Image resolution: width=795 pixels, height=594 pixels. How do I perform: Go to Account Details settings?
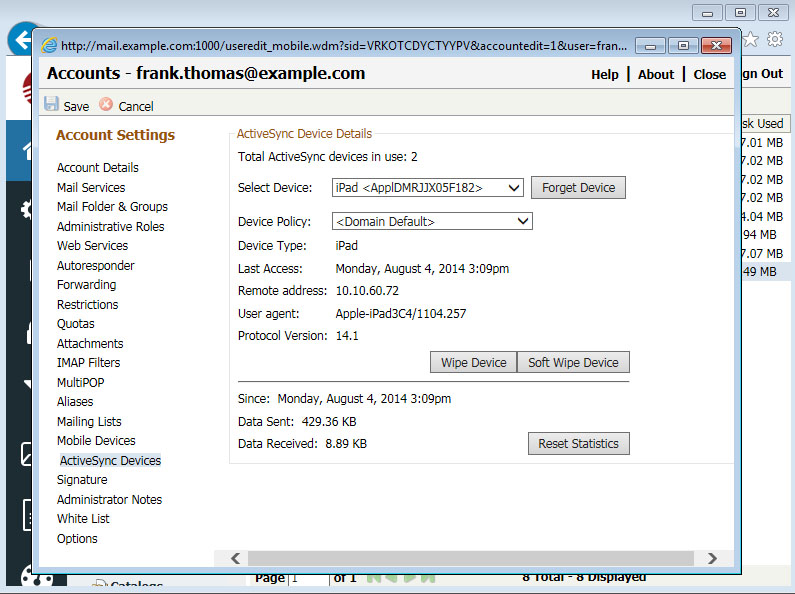(x=98, y=168)
